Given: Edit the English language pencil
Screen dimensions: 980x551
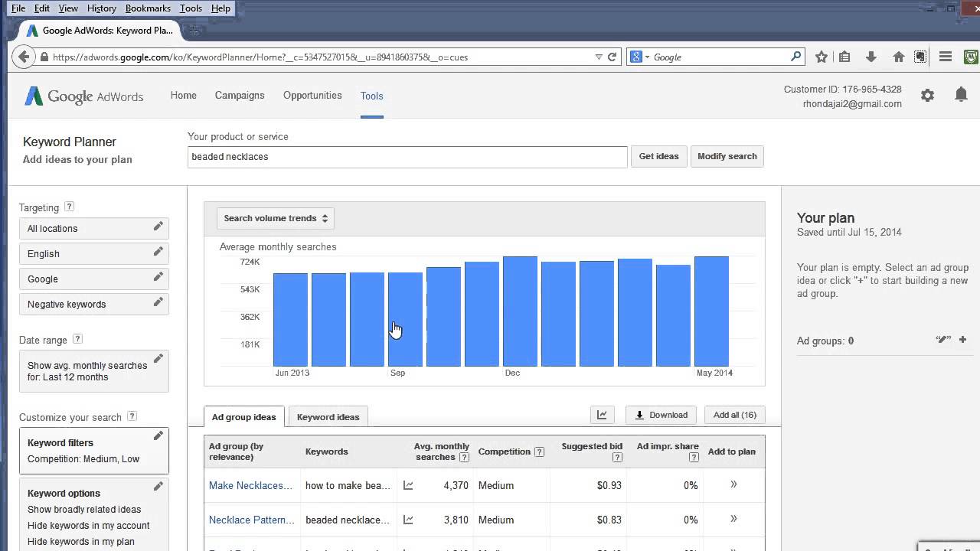Looking at the screenshot, I should click(158, 252).
